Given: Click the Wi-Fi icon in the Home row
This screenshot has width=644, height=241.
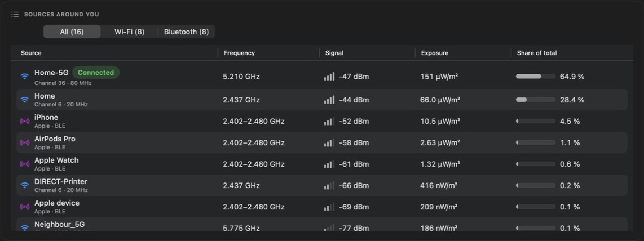Looking at the screenshot, I should click(25, 100).
